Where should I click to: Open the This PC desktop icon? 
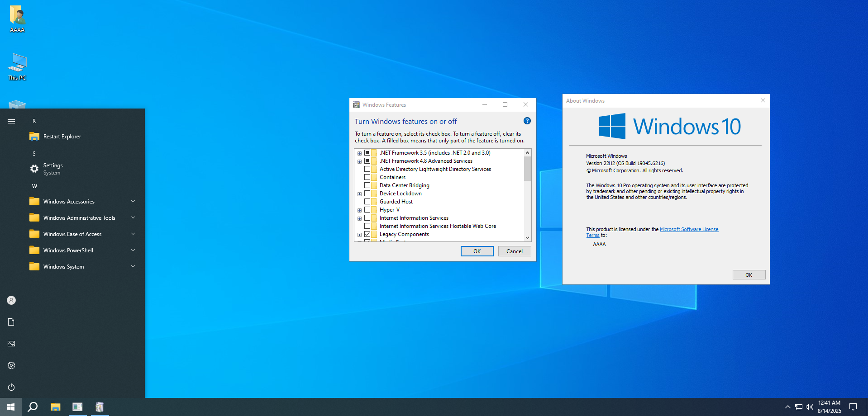(x=17, y=67)
